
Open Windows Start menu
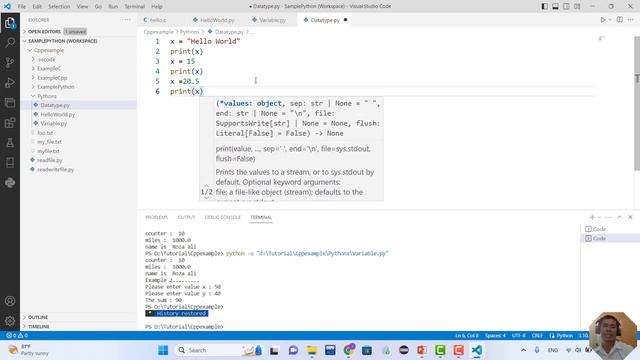click(163, 350)
